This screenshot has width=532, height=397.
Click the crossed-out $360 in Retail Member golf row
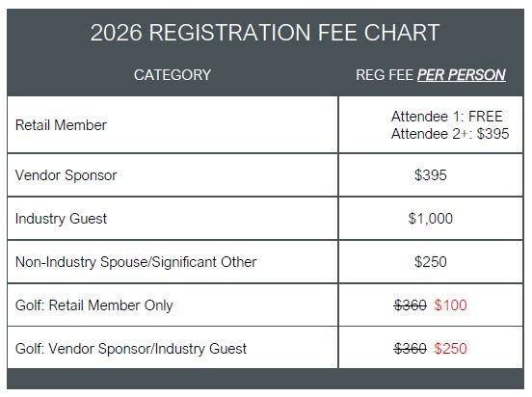click(411, 305)
